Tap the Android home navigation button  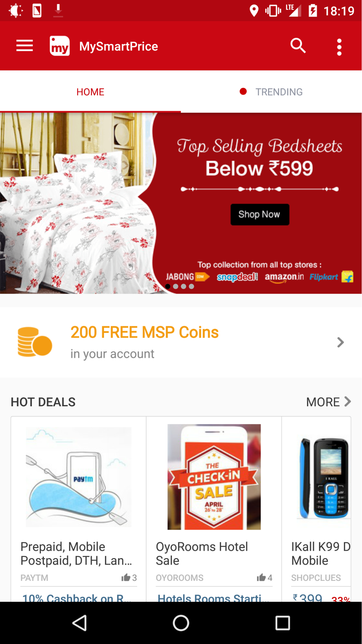point(181,623)
